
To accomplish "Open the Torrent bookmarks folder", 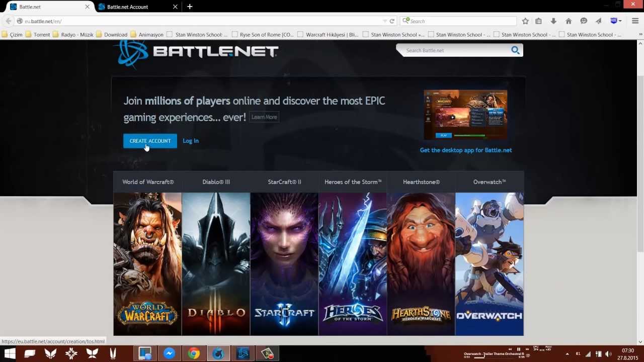I will click(x=38, y=35).
